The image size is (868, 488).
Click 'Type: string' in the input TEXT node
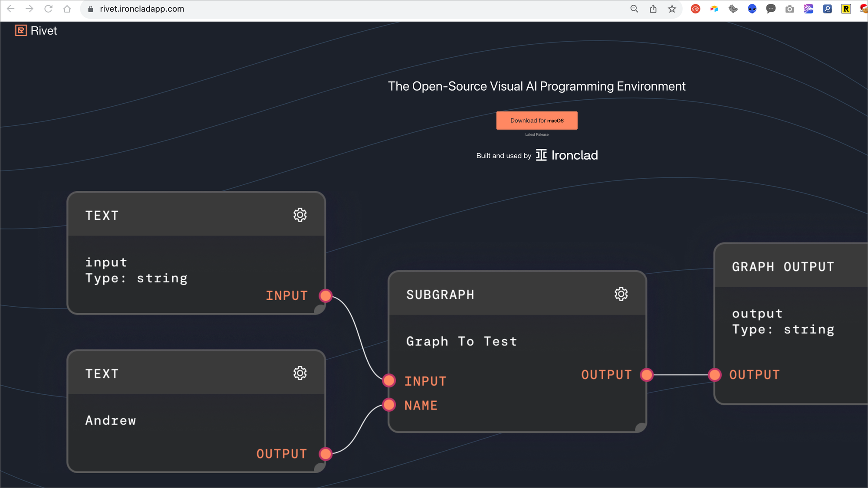136,278
